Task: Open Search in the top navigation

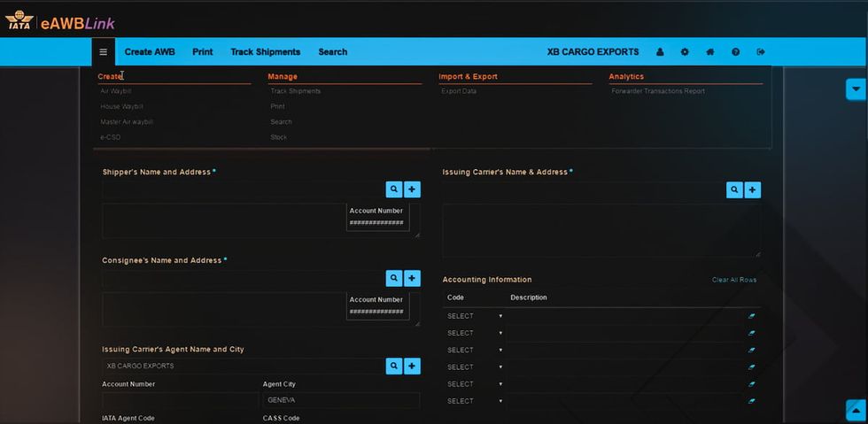Action: coord(333,52)
